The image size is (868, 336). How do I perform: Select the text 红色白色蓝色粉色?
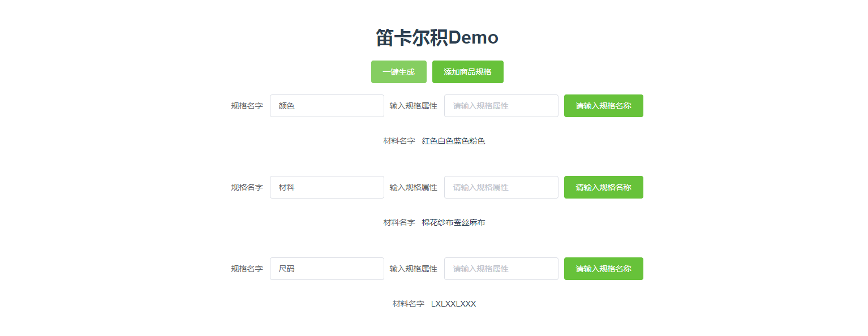(454, 141)
